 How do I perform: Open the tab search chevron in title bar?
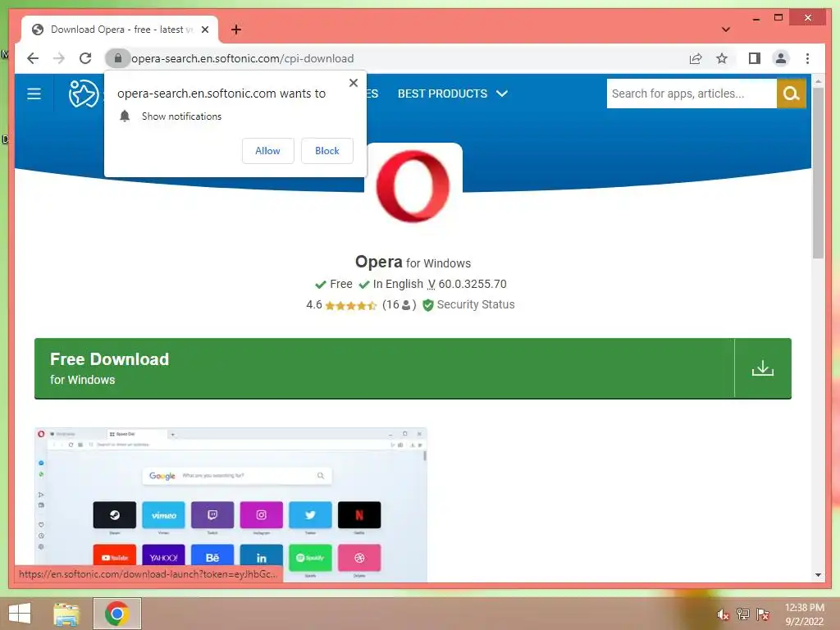[x=726, y=30]
